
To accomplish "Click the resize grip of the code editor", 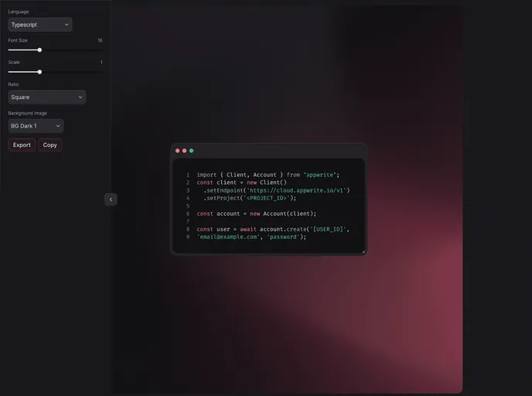I will [363, 251].
